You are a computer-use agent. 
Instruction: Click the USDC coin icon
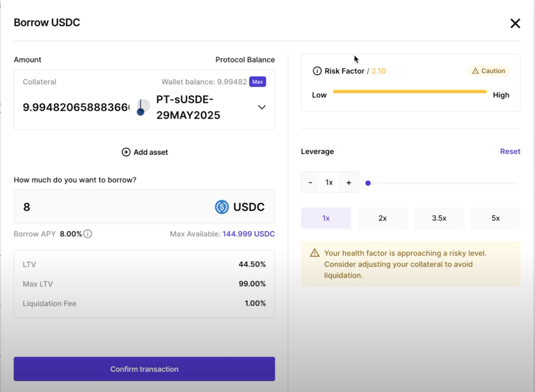point(222,207)
